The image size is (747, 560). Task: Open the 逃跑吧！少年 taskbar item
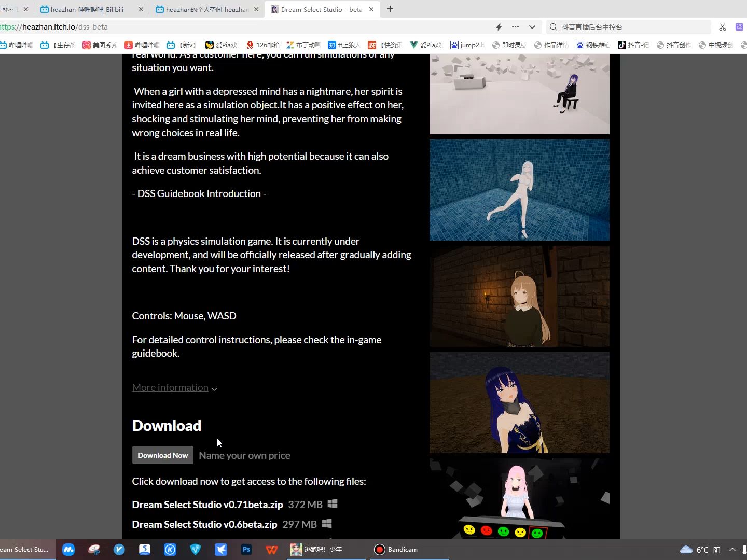(x=327, y=550)
